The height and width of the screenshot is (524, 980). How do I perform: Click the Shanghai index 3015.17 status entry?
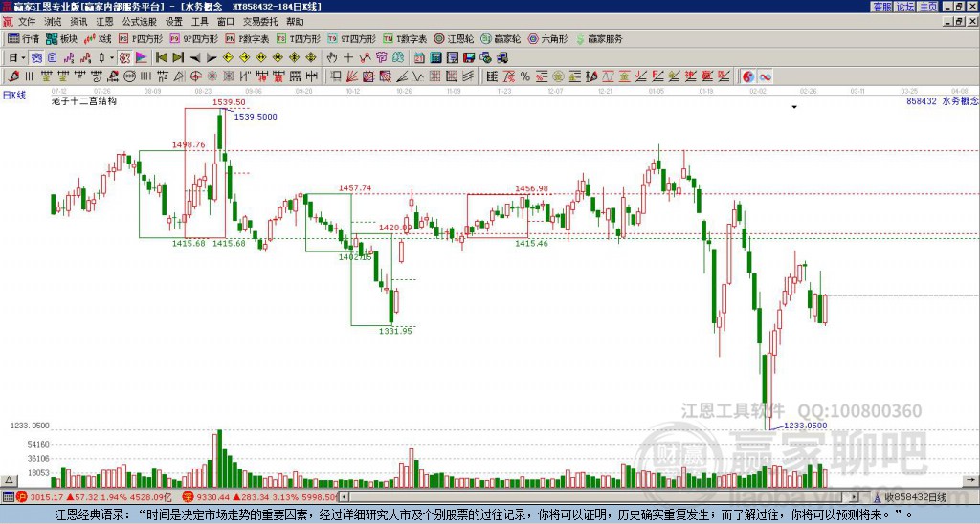[95, 497]
